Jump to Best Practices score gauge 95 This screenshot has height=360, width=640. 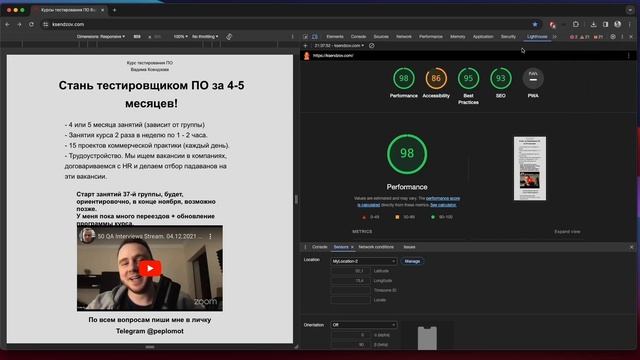point(468,78)
